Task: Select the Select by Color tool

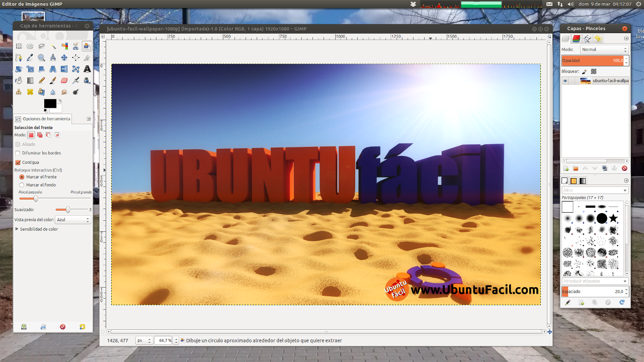Action: pos(64,46)
